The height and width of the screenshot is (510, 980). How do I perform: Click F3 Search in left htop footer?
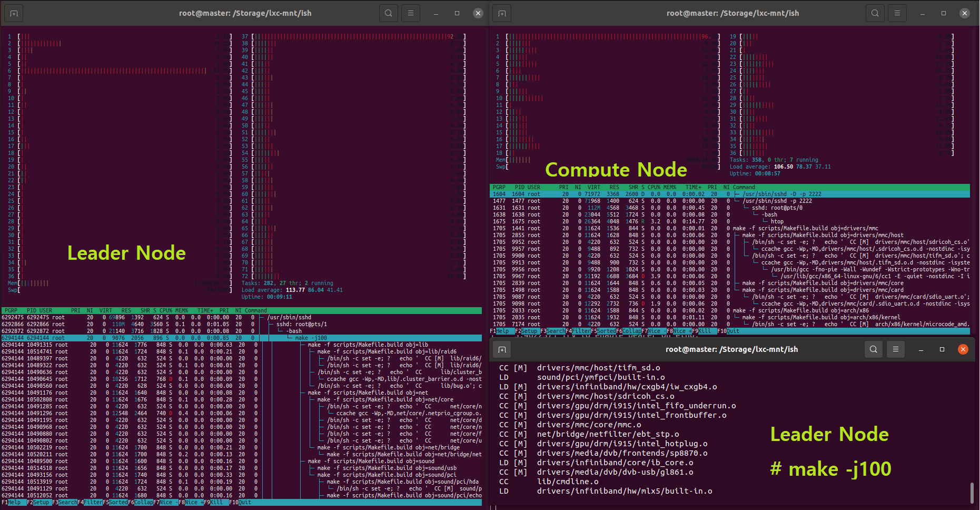click(x=64, y=503)
